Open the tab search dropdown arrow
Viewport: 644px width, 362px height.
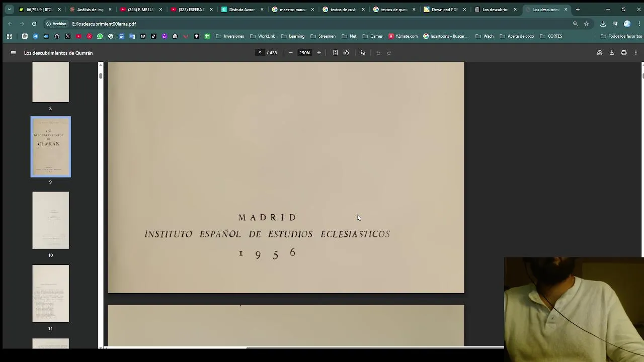(9, 10)
